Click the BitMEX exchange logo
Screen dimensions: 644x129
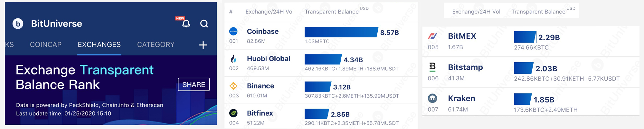tap(432, 36)
